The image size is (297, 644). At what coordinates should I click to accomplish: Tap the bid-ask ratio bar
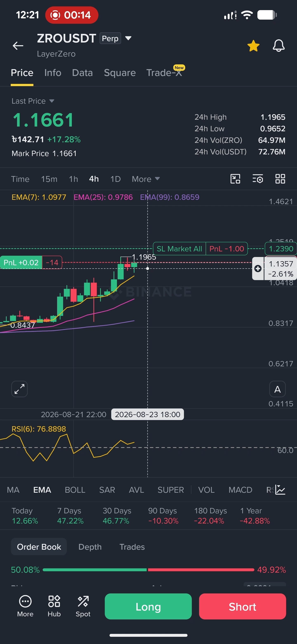tap(148, 570)
